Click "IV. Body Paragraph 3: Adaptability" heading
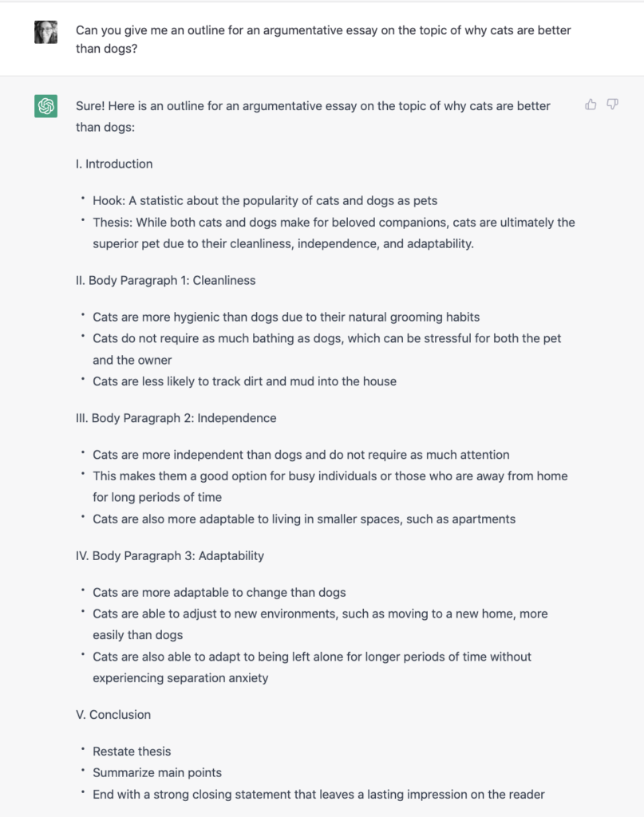The height and width of the screenshot is (817, 644). pos(170,555)
